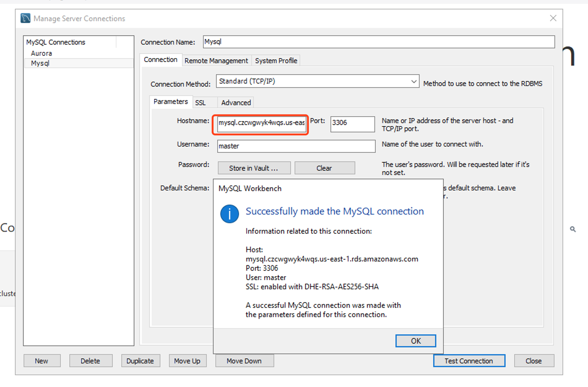Select the Parameters sub-tab

(171, 102)
